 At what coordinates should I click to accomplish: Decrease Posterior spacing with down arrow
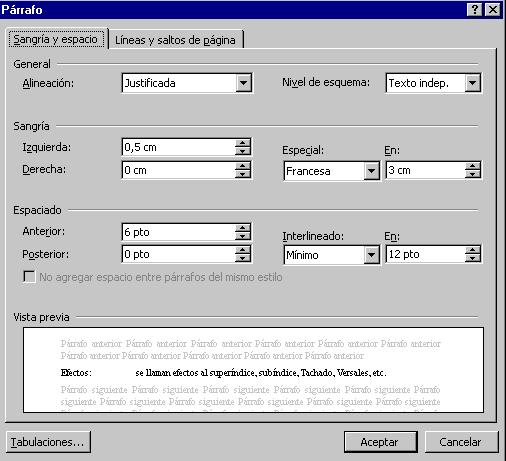coord(242,258)
